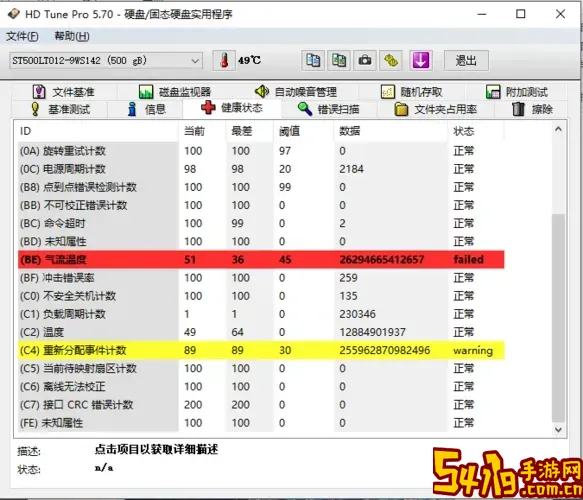The image size is (583, 500).
Task: Switch to the 自动噪音管理 tab
Action: [x=296, y=92]
